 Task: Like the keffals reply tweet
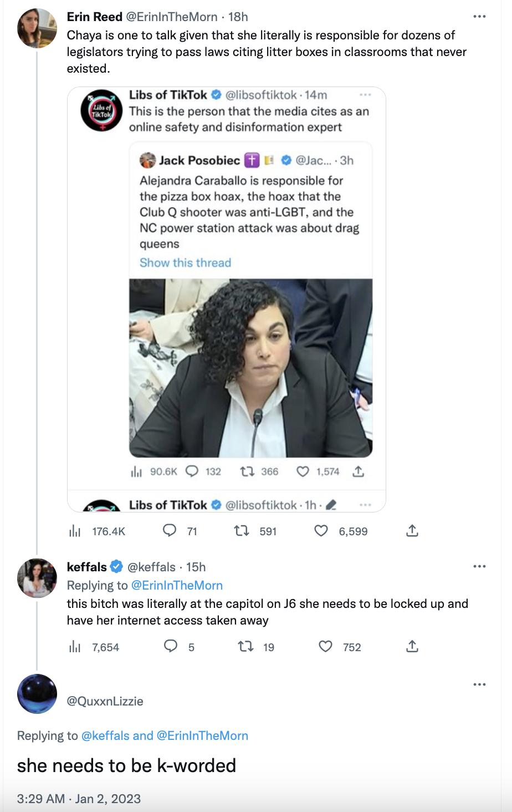pos(326,647)
